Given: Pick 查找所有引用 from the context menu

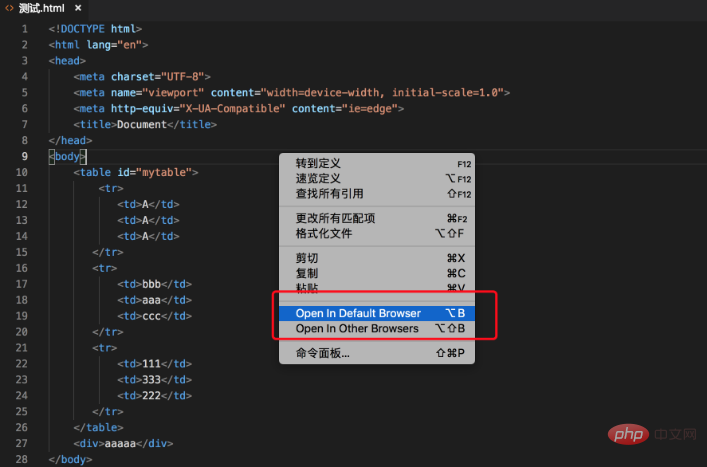Looking at the screenshot, I should (329, 193).
